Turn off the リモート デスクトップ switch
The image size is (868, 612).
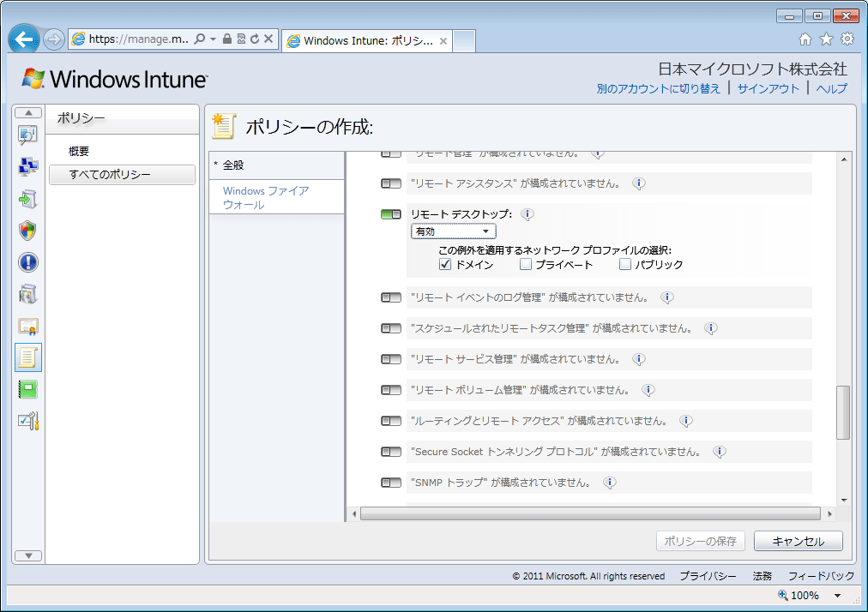391,214
